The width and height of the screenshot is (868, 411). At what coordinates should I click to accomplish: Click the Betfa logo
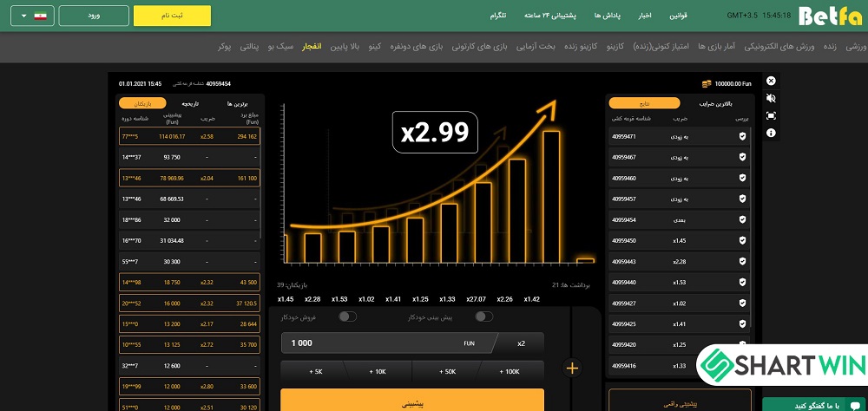pos(830,16)
